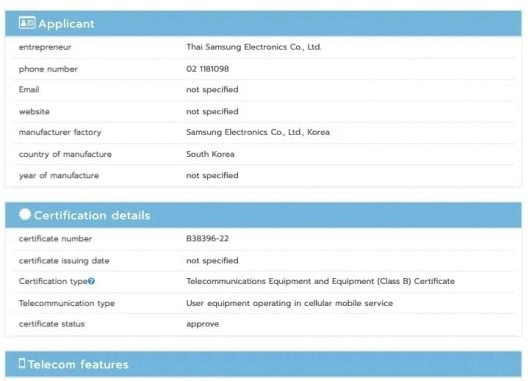The width and height of the screenshot is (528, 381).
Task: Select the Class B Certificate type text
Action: click(x=320, y=281)
